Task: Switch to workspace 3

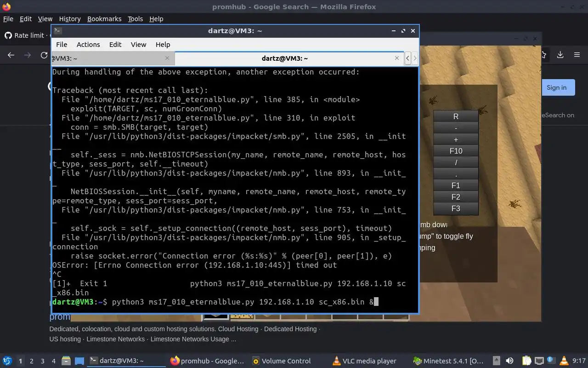Action: pyautogui.click(x=42, y=361)
